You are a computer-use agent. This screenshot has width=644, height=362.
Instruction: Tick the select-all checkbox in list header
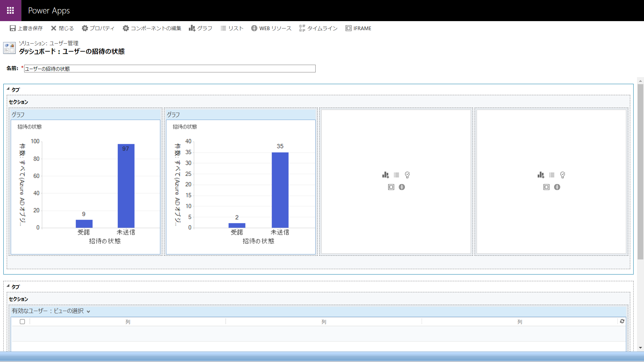coord(22,321)
